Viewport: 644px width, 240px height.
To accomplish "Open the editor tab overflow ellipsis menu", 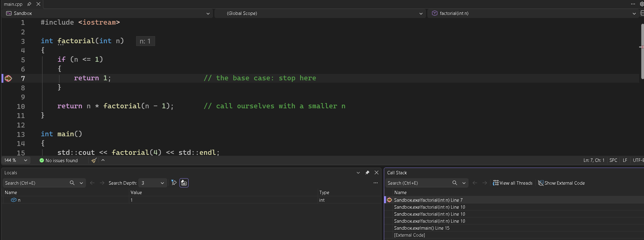I will click(x=633, y=4).
